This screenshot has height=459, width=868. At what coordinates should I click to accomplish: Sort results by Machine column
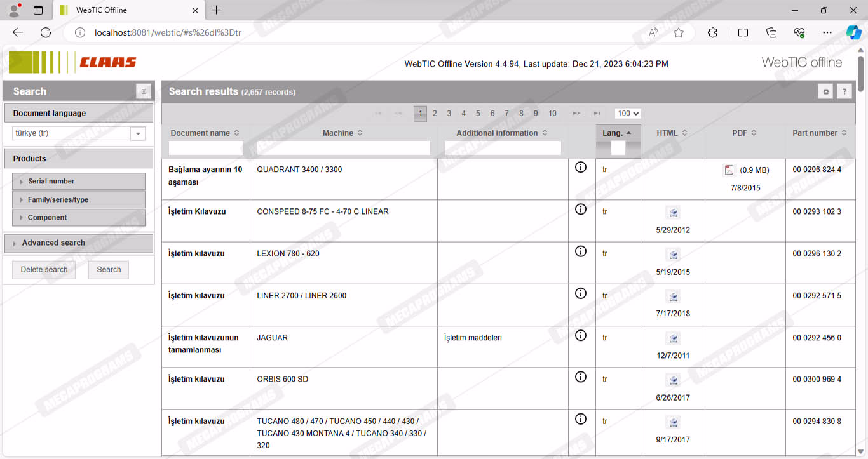342,133
